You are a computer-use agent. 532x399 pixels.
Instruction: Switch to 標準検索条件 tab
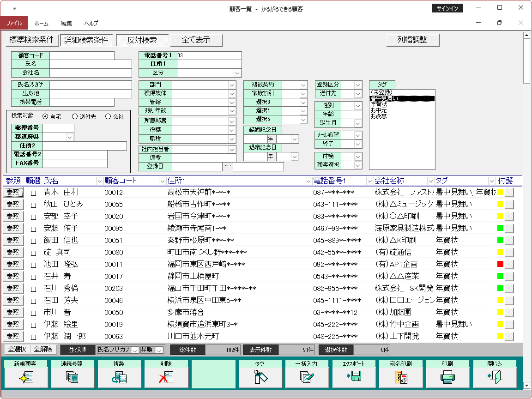point(31,40)
